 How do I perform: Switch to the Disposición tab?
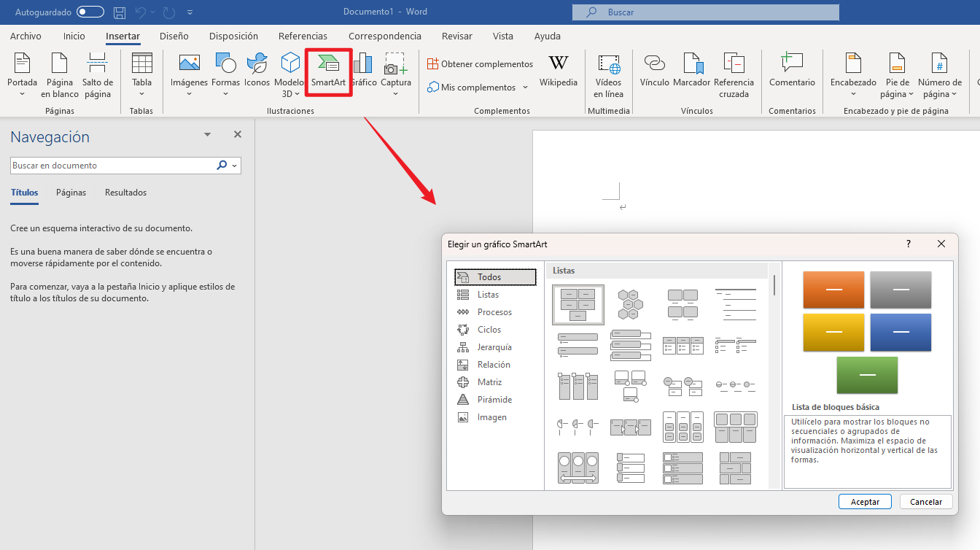coord(233,36)
